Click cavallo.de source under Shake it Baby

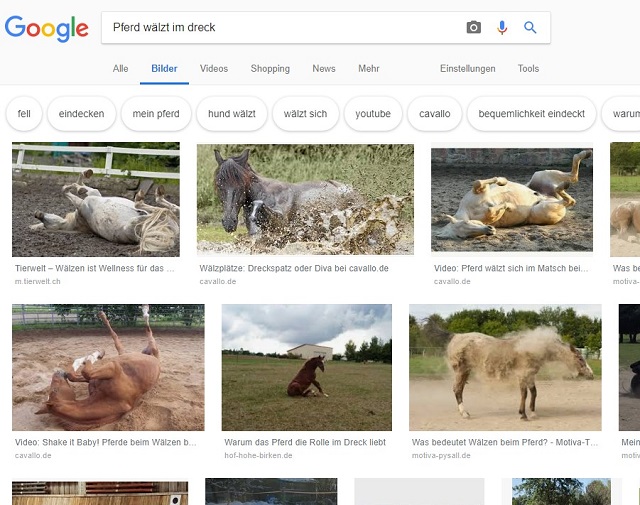point(33,455)
